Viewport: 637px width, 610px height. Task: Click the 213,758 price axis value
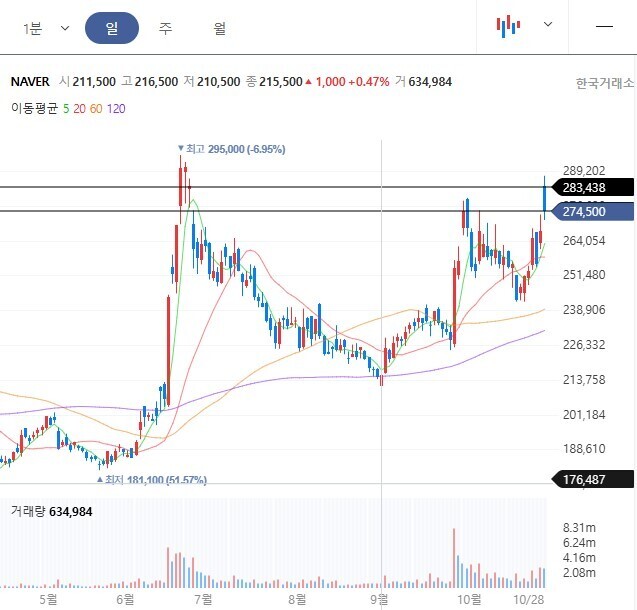(584, 379)
